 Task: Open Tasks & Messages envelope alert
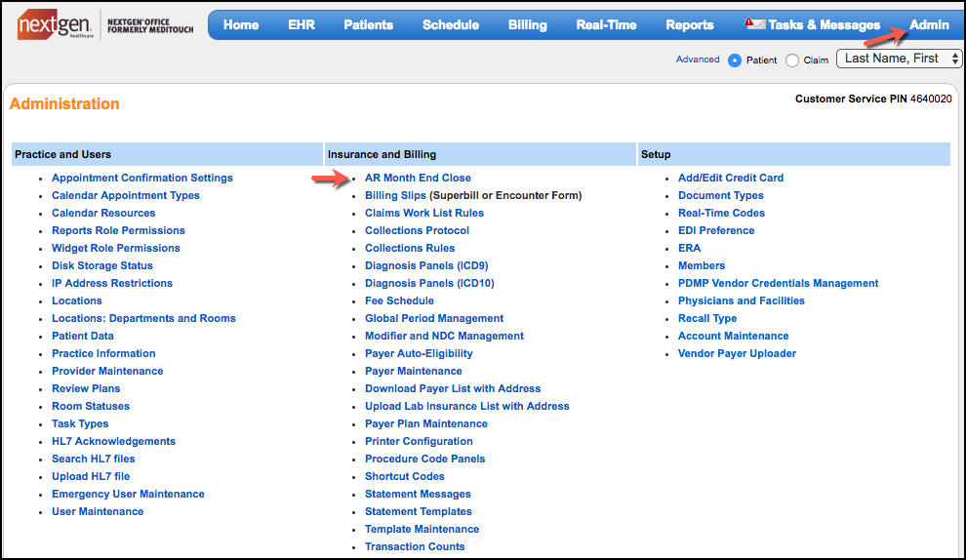point(755,24)
